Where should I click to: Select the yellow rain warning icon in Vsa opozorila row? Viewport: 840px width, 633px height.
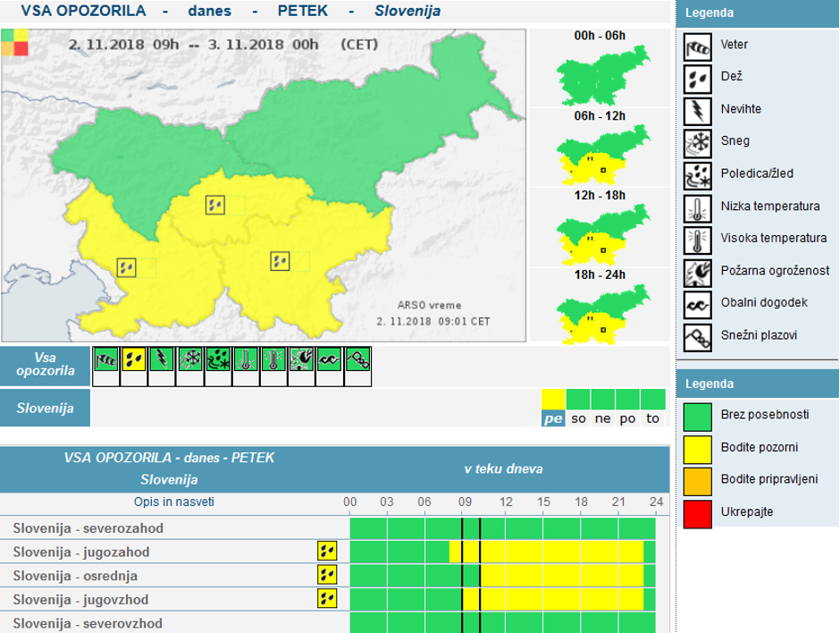coord(133,359)
